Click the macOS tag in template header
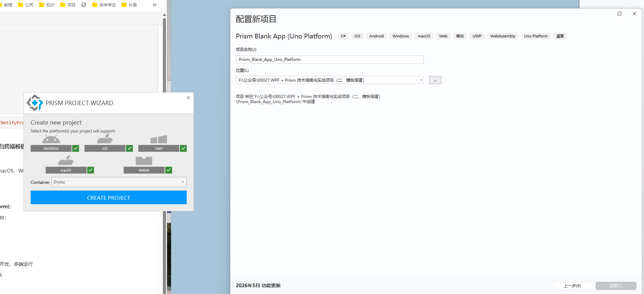The height and width of the screenshot is (294, 644). click(x=424, y=36)
